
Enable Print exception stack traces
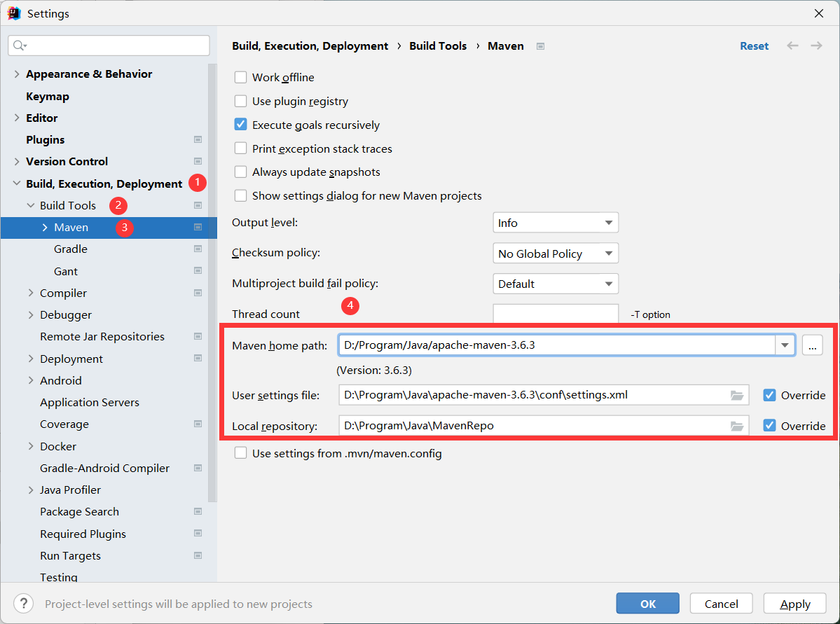coord(240,148)
